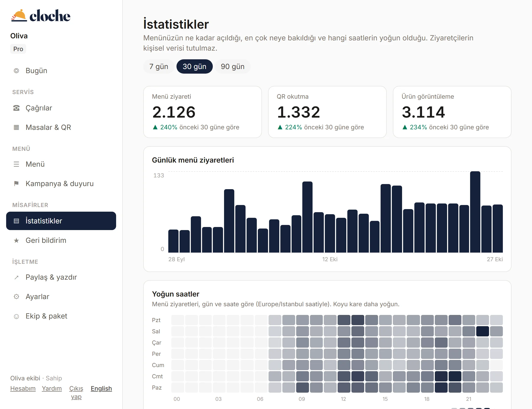Screen dimensions: 532x409
Task: Click the Masalar & QR grid icon
Action: point(16,128)
